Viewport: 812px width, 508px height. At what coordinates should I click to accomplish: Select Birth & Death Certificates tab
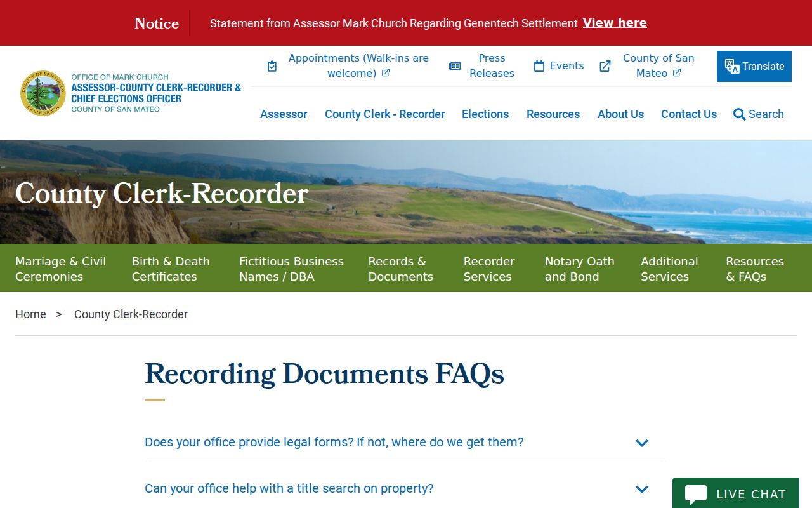171,269
